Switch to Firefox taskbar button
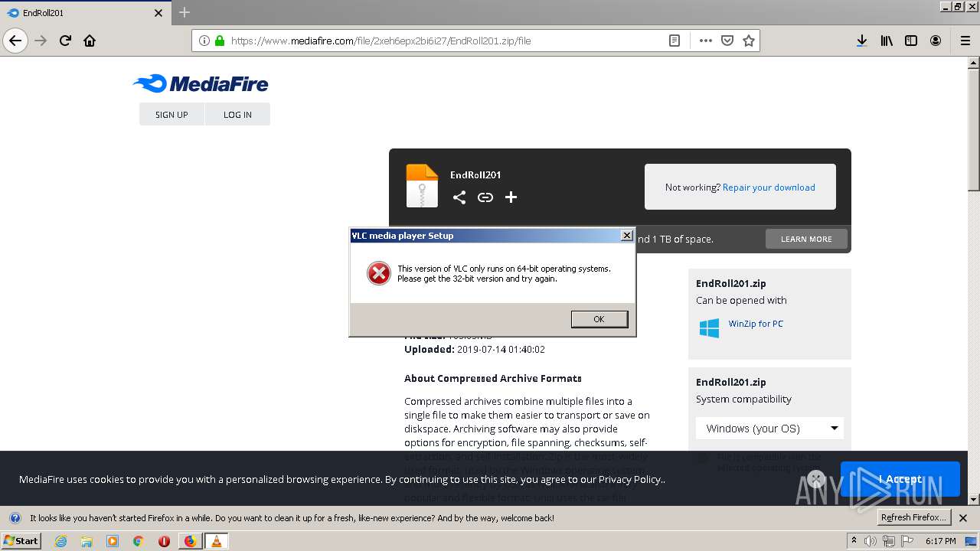Image resolution: width=980 pixels, height=551 pixels. pos(190,541)
